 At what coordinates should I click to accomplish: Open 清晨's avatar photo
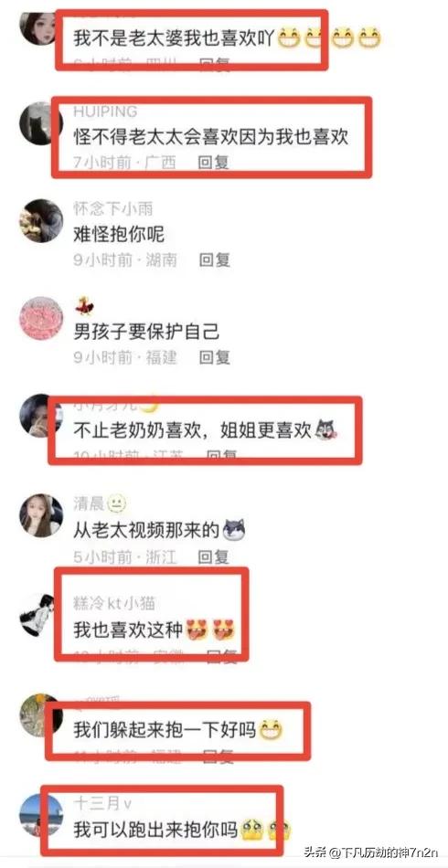40,515
